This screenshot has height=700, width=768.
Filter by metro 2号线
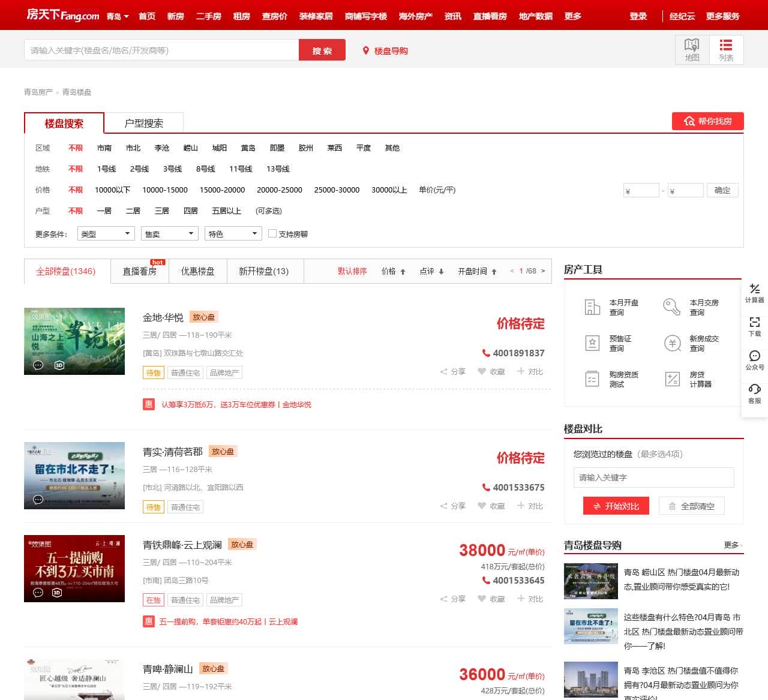tap(140, 169)
